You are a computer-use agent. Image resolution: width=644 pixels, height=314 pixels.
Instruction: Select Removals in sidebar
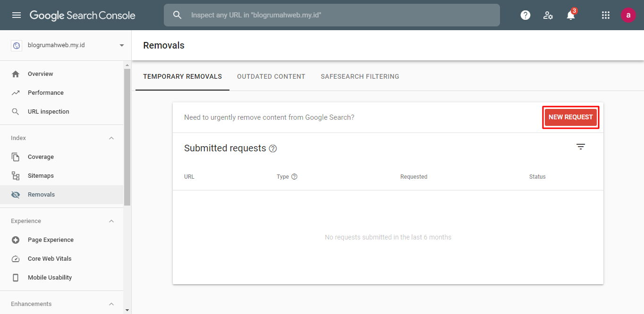[62, 195]
